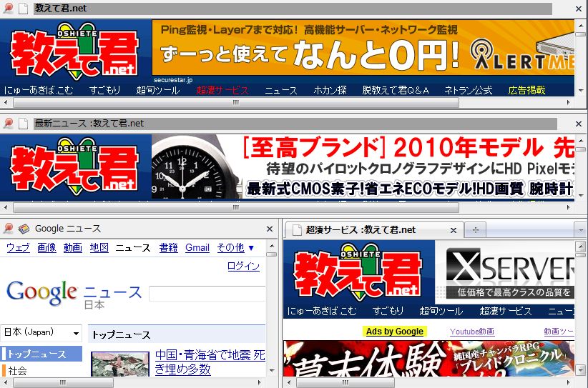Click the ALERTME orange banner ad

tap(363, 48)
